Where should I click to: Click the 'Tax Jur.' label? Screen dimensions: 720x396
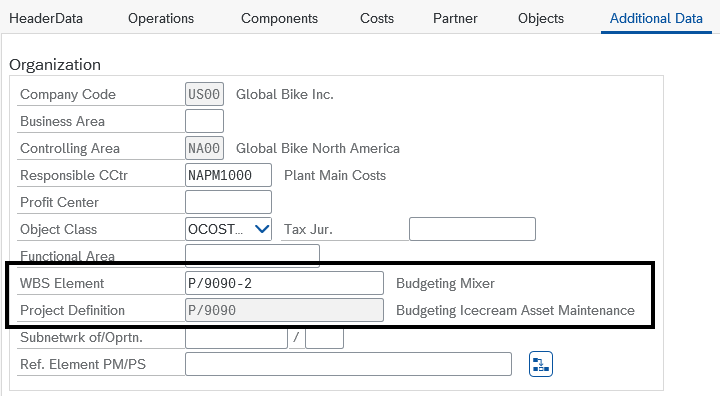pos(308,229)
